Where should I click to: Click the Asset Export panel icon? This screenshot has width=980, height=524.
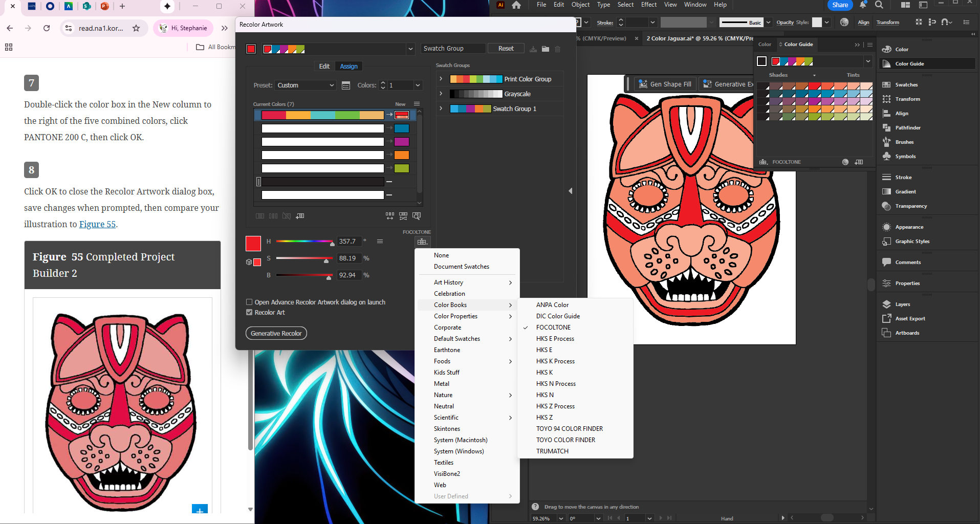pos(887,319)
